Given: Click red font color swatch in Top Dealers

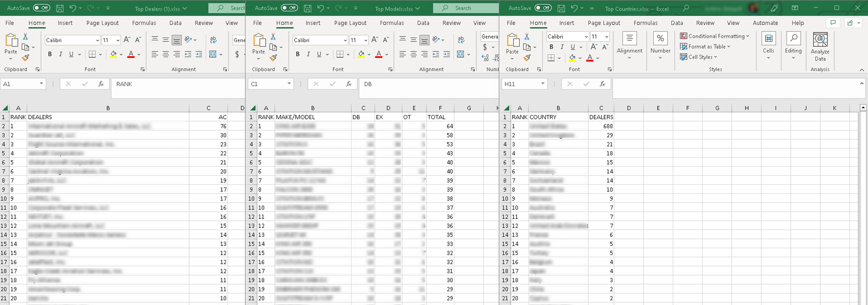Looking at the screenshot, I should point(131,55).
